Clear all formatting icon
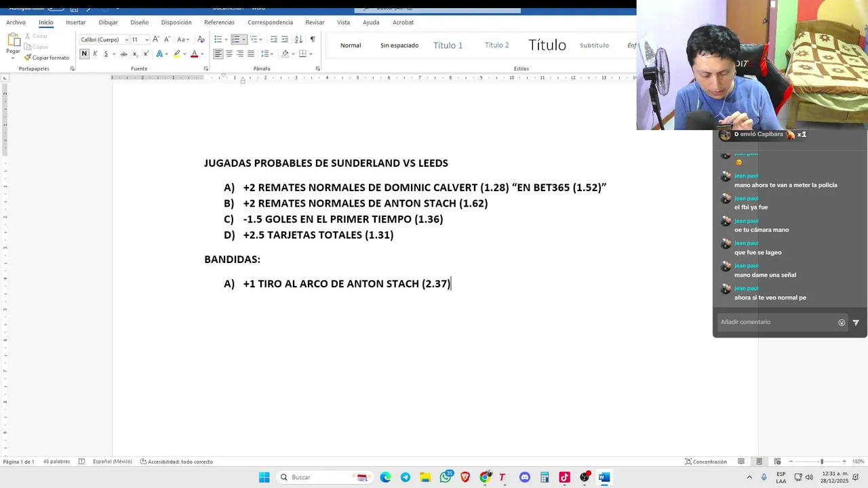The image size is (868, 488). (x=201, y=39)
